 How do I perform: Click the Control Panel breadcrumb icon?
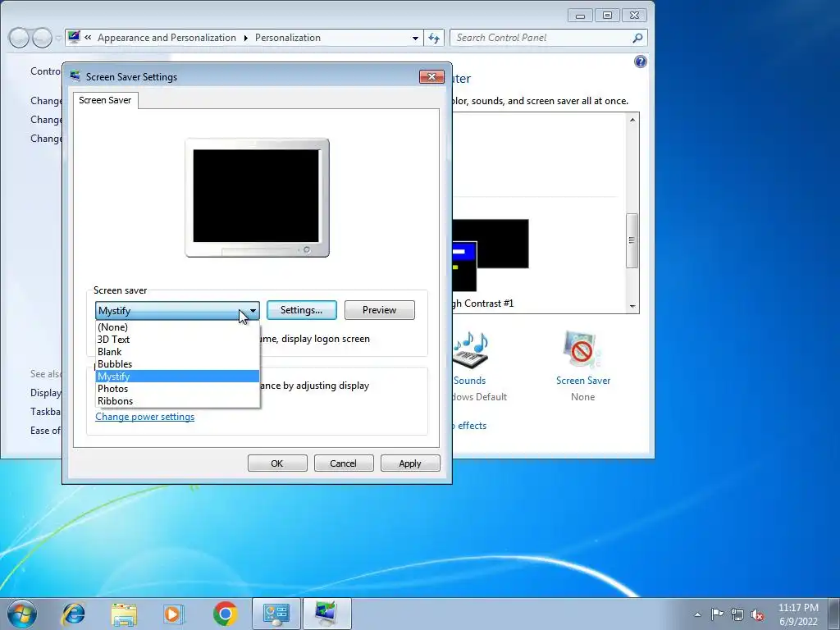point(74,38)
